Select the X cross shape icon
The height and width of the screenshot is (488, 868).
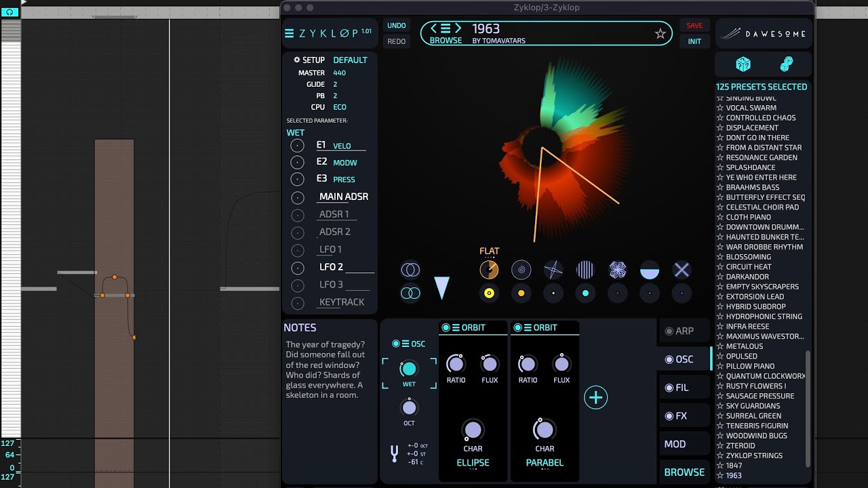(x=682, y=270)
